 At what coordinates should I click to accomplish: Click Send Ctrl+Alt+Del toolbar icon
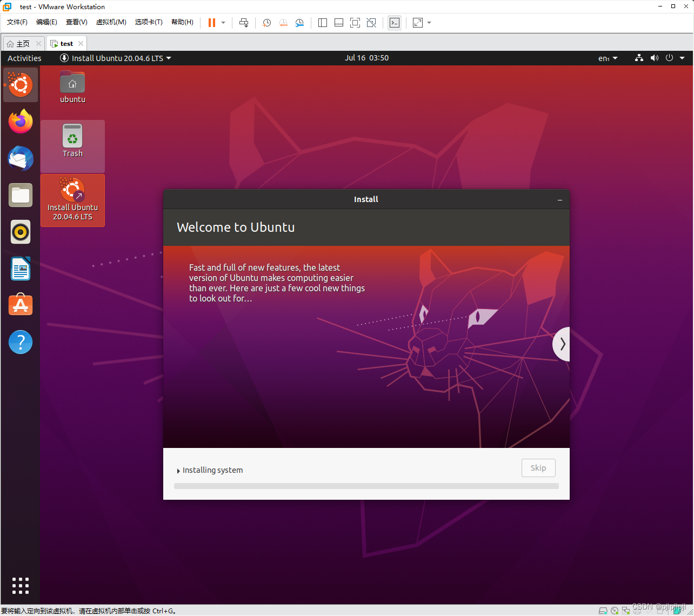point(244,23)
